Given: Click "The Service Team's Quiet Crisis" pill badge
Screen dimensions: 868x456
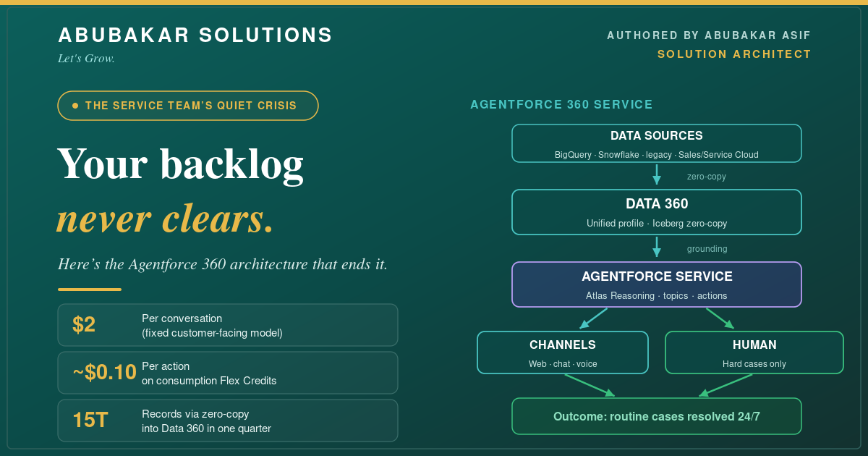Looking at the screenshot, I should point(188,106).
